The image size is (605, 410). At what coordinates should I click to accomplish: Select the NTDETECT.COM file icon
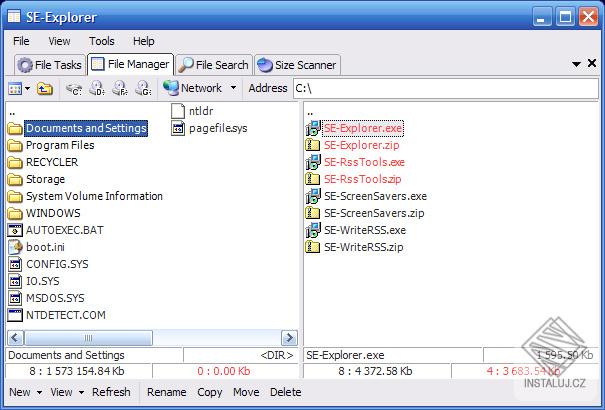(15, 315)
